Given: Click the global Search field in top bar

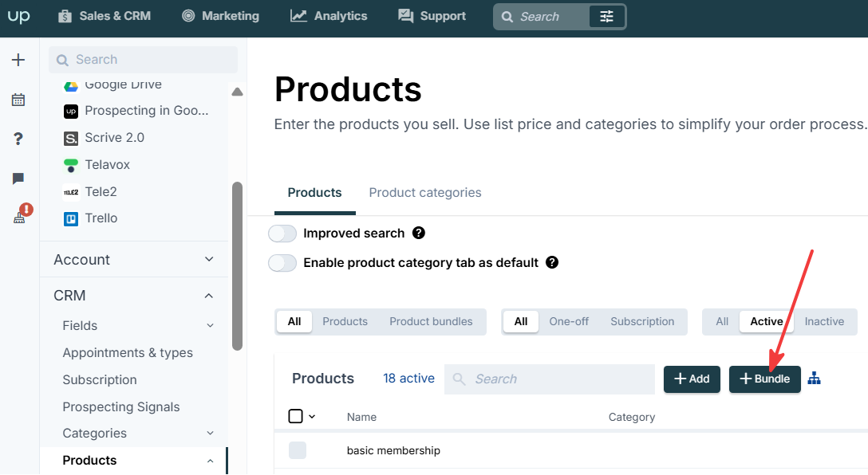Looking at the screenshot, I should tap(540, 17).
